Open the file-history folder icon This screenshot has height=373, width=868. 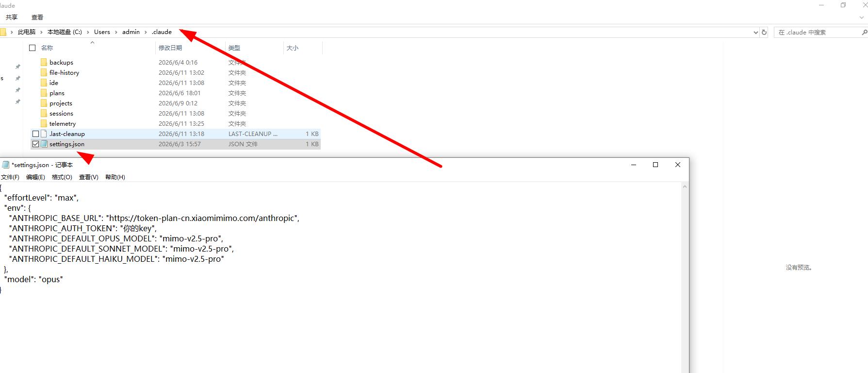(44, 72)
